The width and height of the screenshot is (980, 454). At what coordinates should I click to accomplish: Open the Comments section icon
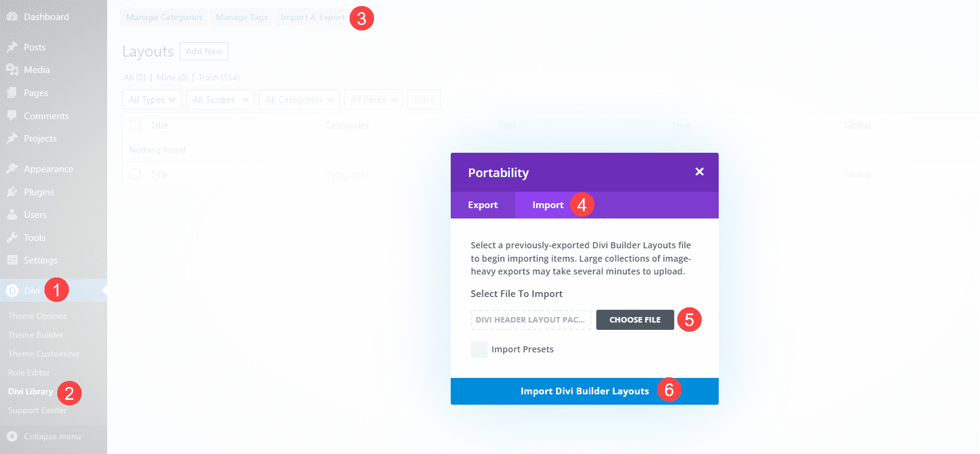[x=13, y=116]
